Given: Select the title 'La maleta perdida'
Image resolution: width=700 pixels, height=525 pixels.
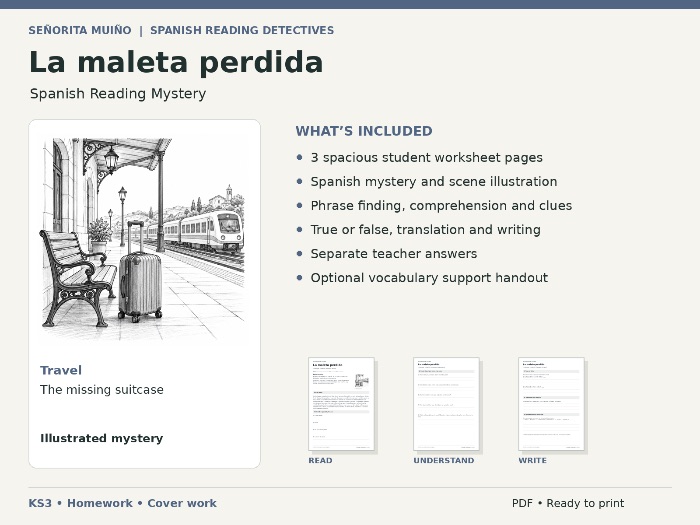Looking at the screenshot, I should (176, 62).
